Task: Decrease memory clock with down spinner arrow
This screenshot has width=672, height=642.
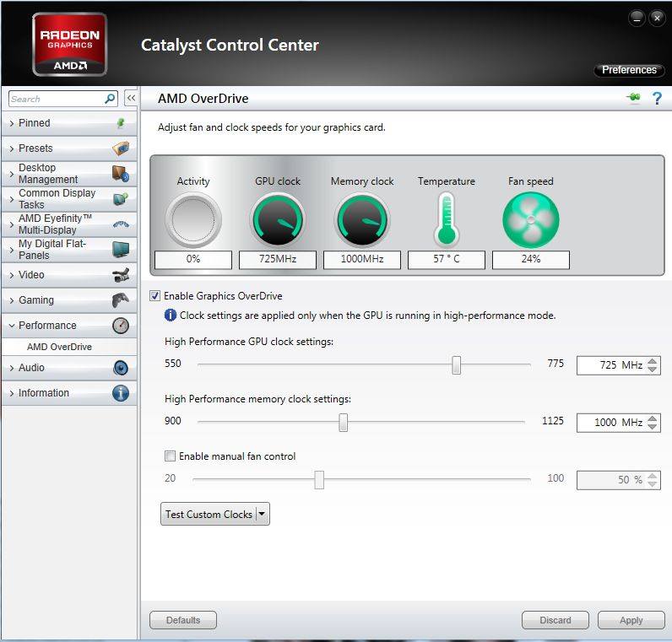Action: pyautogui.click(x=653, y=427)
